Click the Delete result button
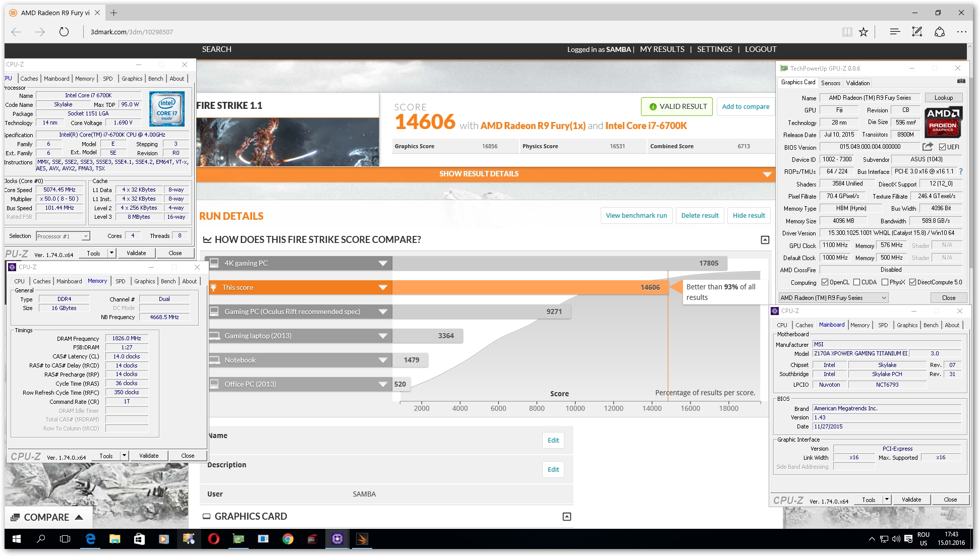This screenshot has height=556, width=980. [x=700, y=216]
